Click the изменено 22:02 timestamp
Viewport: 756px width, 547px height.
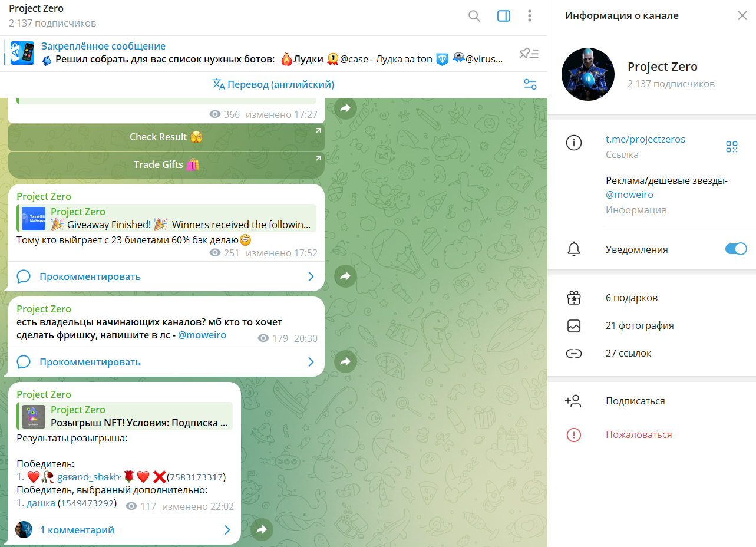click(198, 506)
